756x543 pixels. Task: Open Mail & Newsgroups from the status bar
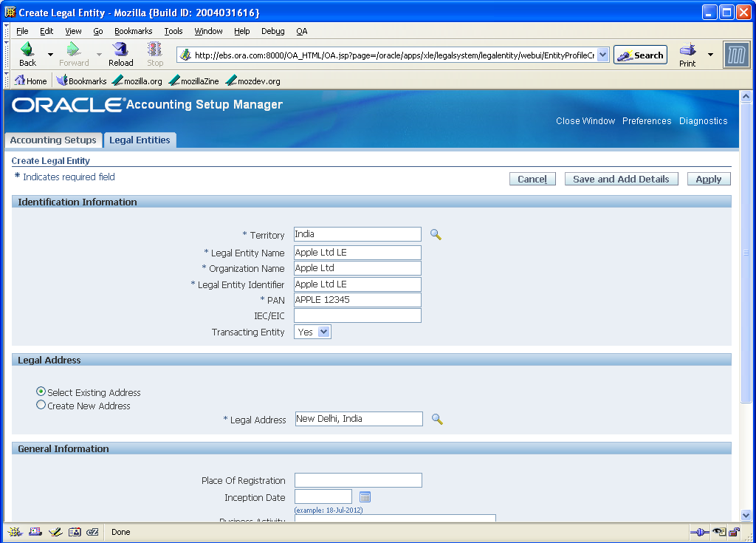tap(34, 531)
